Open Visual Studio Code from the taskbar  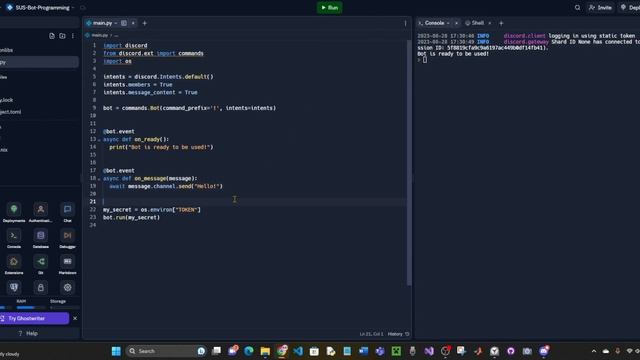coord(298,351)
